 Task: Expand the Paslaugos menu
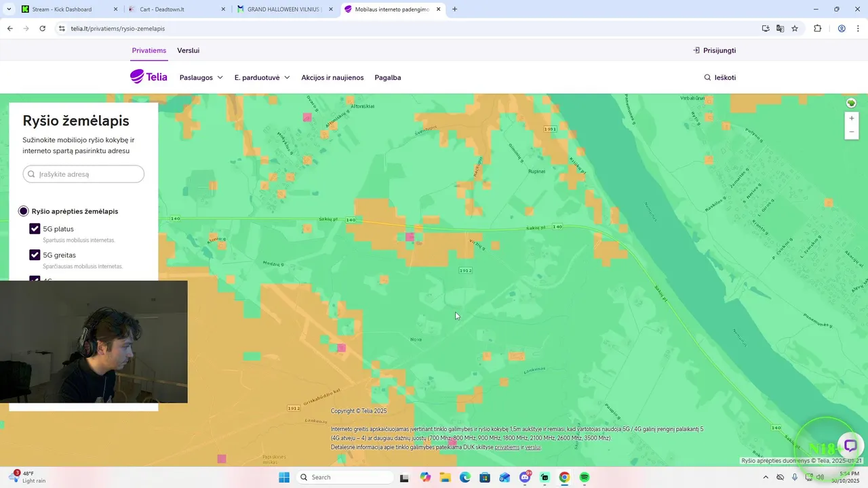point(201,77)
